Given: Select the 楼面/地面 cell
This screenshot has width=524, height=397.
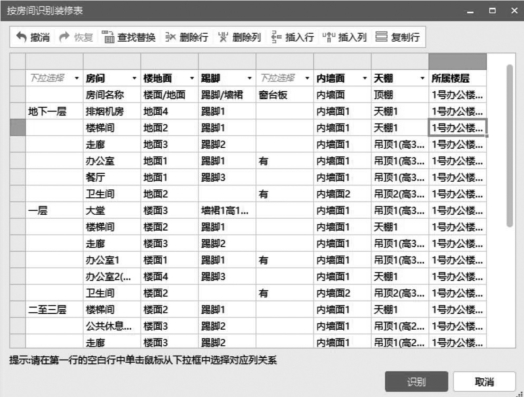Looking at the screenshot, I should click(169, 95).
